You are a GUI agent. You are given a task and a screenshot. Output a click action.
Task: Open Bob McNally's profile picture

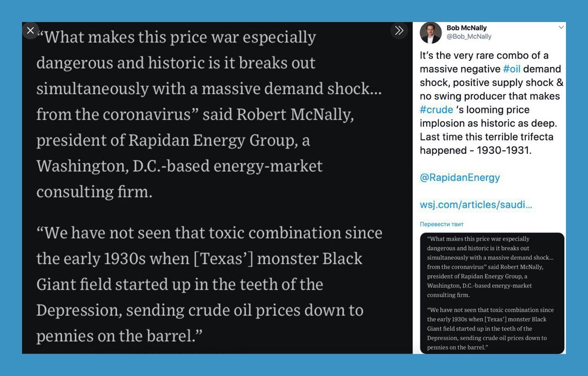point(430,33)
